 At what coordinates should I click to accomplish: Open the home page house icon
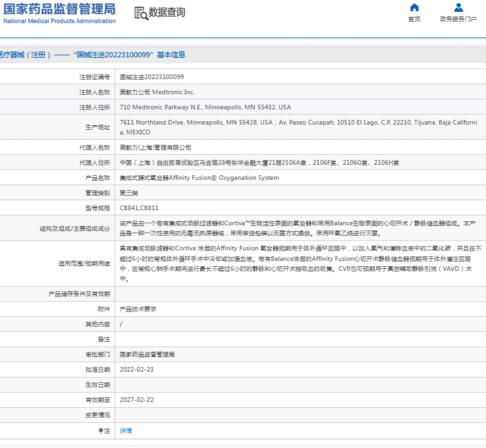point(414,7)
